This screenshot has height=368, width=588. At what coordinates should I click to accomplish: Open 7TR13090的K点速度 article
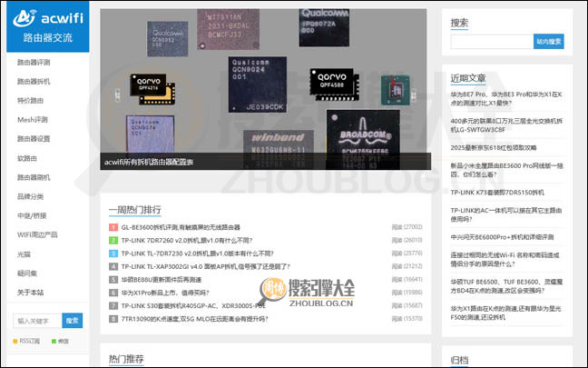(x=194, y=319)
